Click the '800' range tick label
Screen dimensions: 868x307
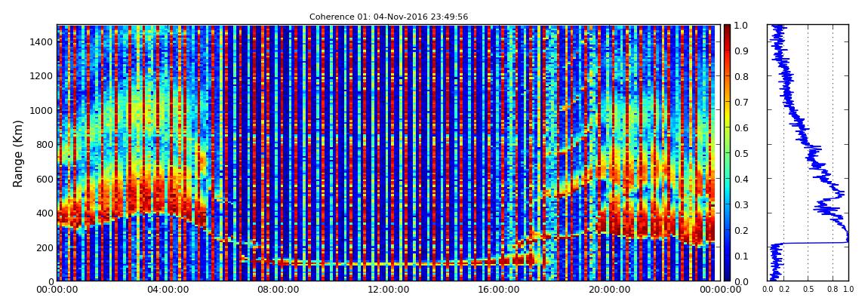[x=45, y=144]
